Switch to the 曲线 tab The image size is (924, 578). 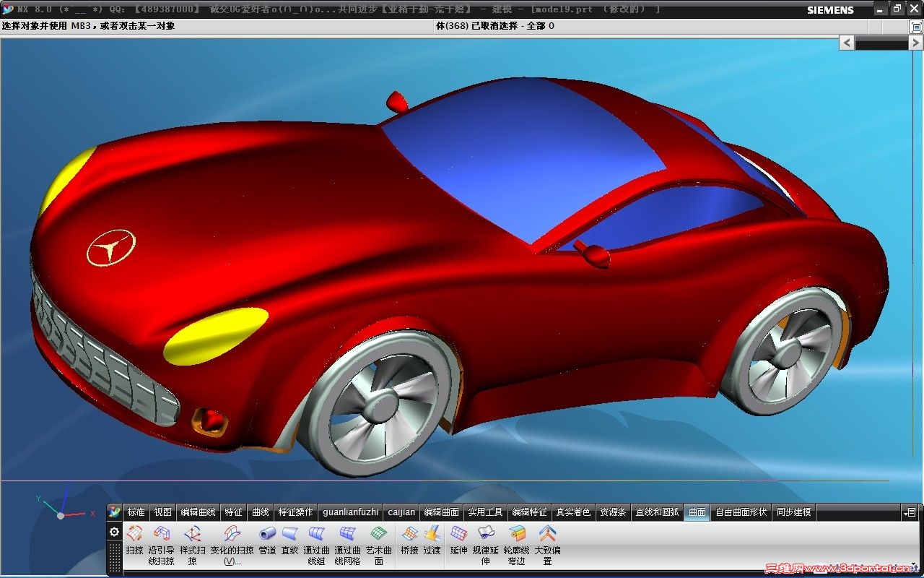260,512
